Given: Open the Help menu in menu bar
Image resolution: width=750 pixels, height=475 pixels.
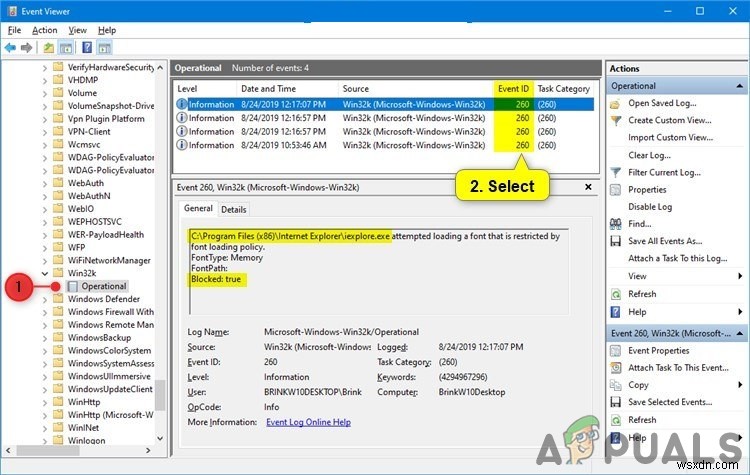Looking at the screenshot, I should point(107,30).
